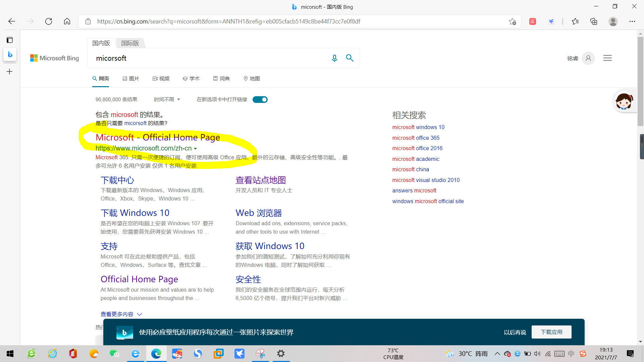Open the Web 浏览器 link

(x=259, y=213)
